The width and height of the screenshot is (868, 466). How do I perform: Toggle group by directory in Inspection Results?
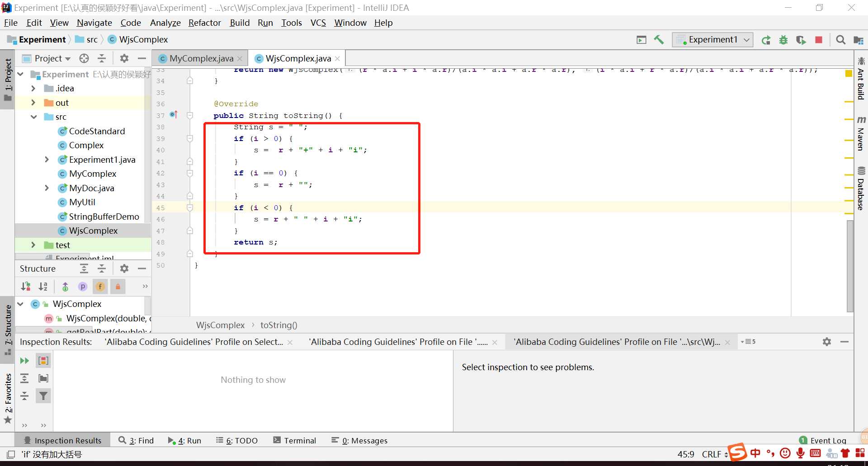coord(43,378)
